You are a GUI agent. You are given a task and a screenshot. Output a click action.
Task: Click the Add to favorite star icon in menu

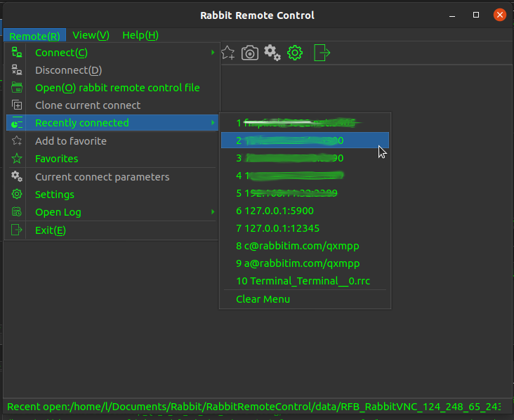(17, 141)
